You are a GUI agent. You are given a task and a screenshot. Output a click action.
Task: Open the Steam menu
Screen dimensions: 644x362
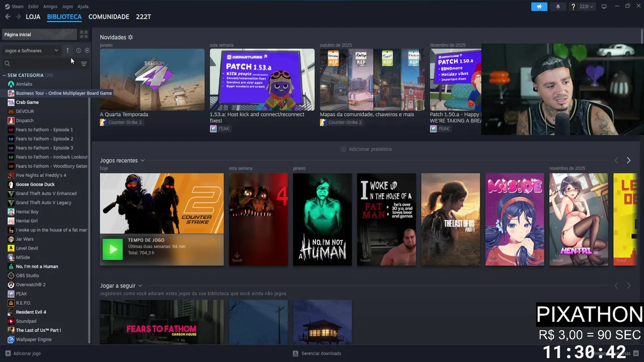(15, 7)
